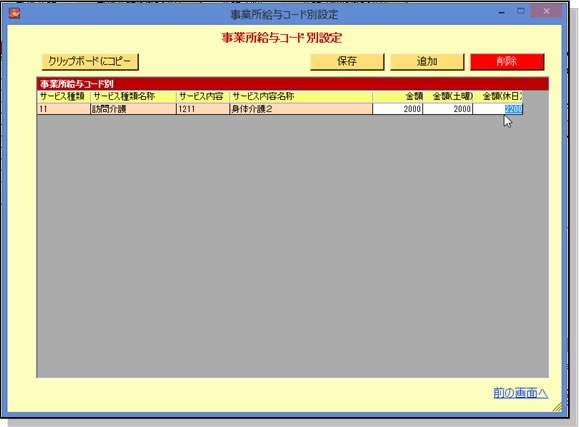Save settings with 保存 button

[347, 61]
